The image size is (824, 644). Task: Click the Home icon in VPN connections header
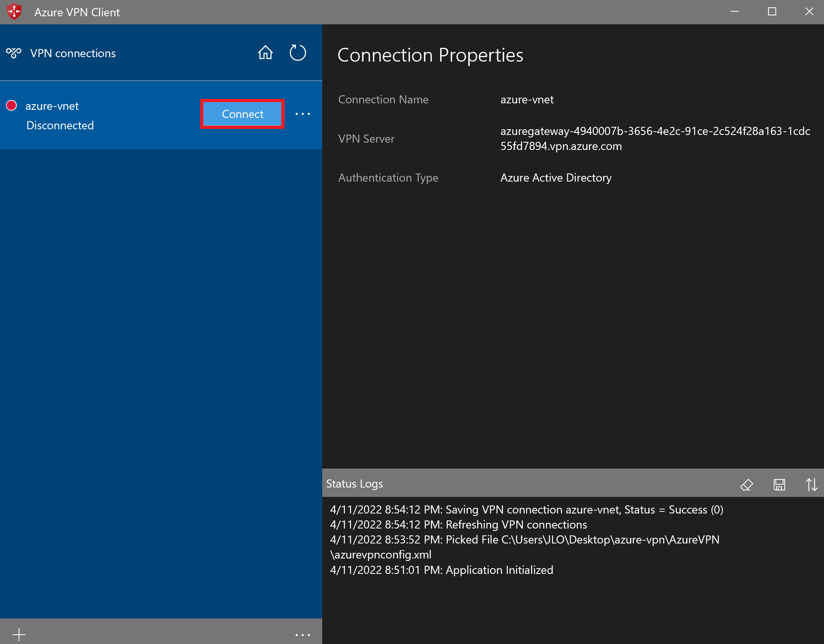(265, 53)
